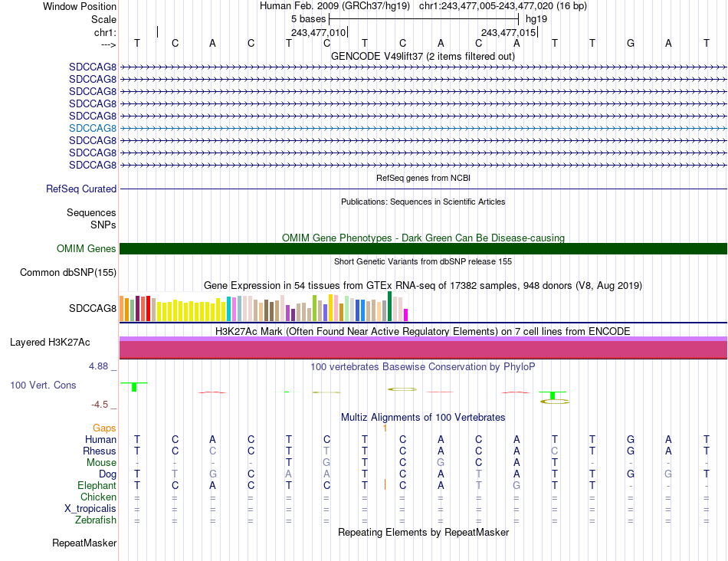The height and width of the screenshot is (561, 728).
Task: Click the 'OMIM Gene Phenotypes' track title
Action: point(423,238)
